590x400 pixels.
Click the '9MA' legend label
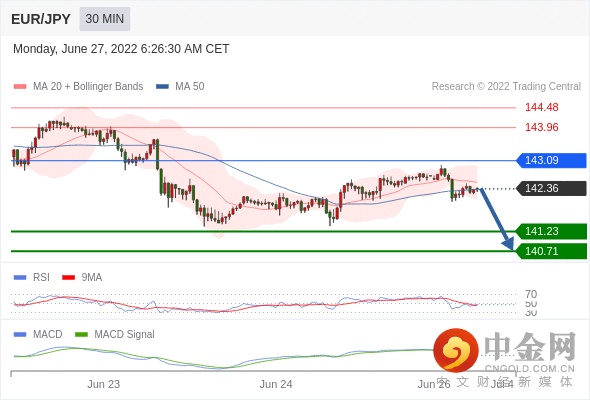[91, 278]
